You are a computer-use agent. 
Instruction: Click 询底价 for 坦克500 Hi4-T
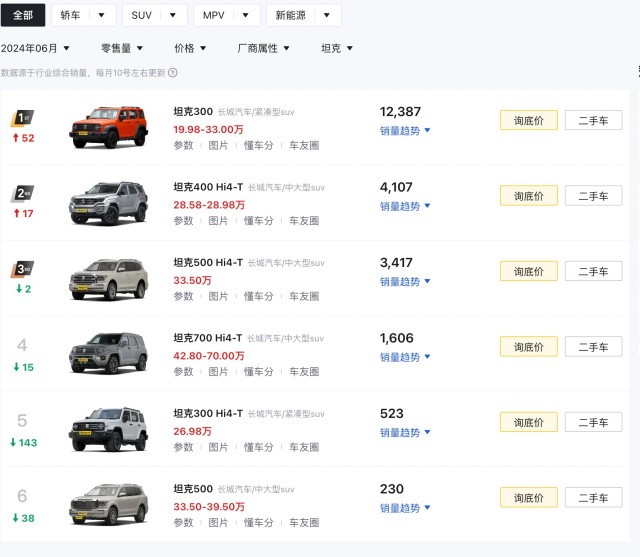[529, 271]
